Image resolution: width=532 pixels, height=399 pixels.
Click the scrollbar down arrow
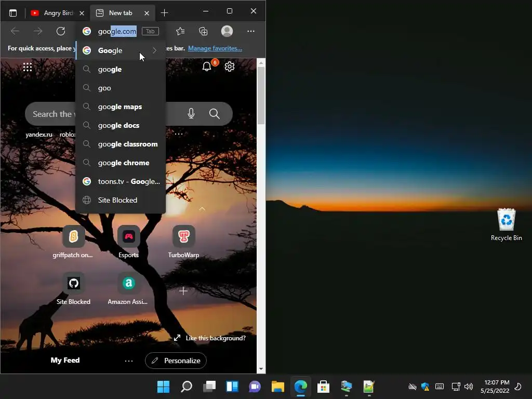pyautogui.click(x=261, y=369)
